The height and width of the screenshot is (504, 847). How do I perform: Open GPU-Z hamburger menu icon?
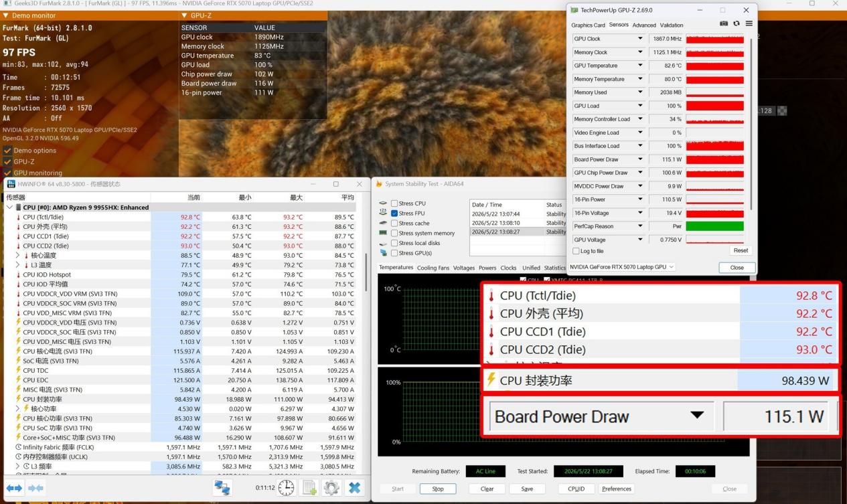(749, 23)
